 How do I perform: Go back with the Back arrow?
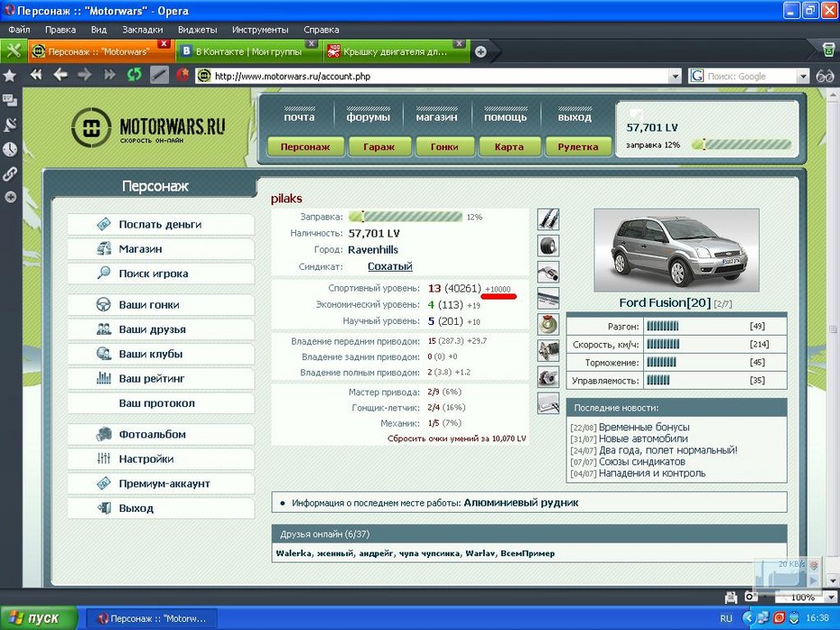pos(60,75)
